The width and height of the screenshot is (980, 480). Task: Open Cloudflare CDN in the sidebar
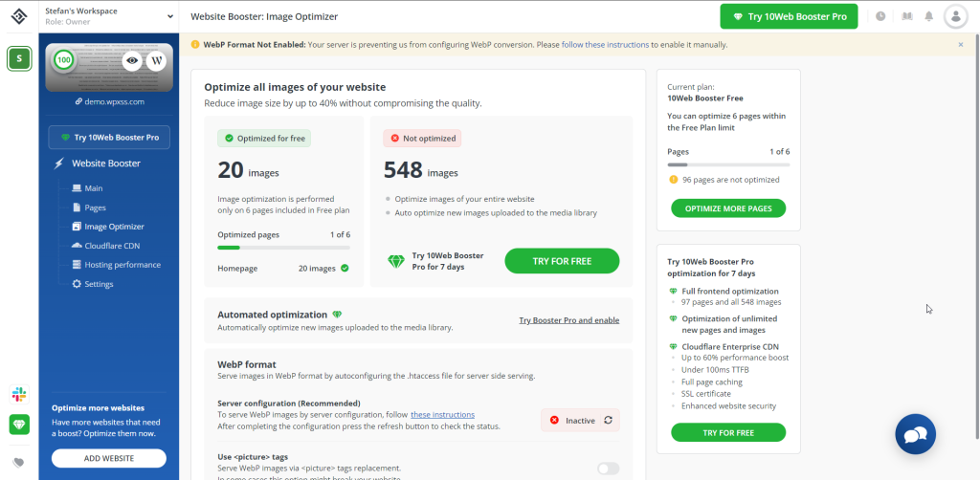click(x=105, y=246)
